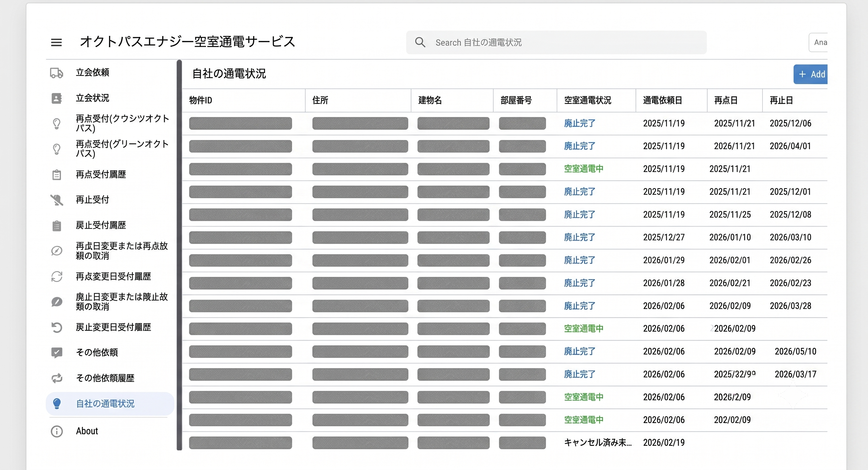Click 空室通電中 link in row with 再点日 2025/11/21
Viewport: 868px width, 470px height.
pos(584,169)
